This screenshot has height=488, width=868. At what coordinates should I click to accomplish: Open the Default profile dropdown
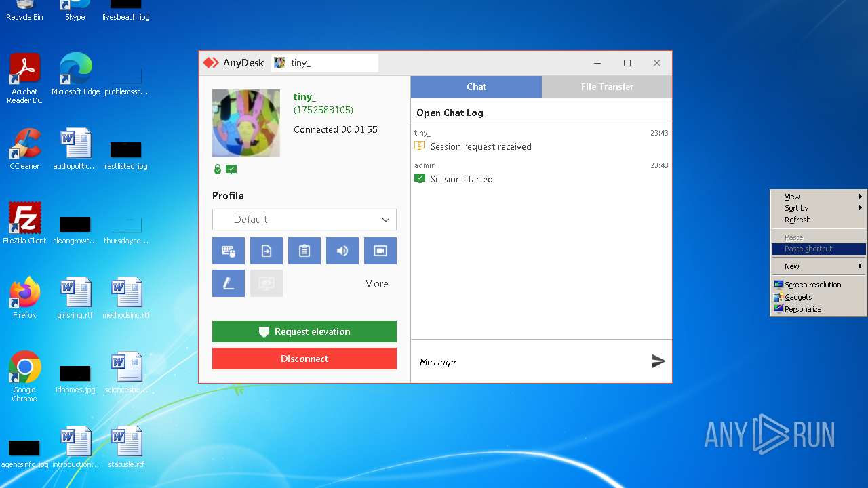[x=304, y=220]
